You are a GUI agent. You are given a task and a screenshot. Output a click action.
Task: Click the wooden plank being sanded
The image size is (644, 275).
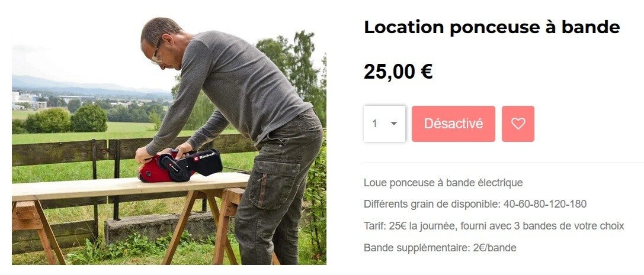pyautogui.click(x=130, y=186)
